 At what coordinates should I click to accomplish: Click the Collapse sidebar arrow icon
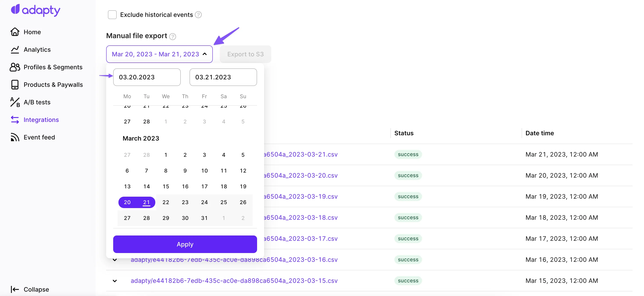[15, 289]
